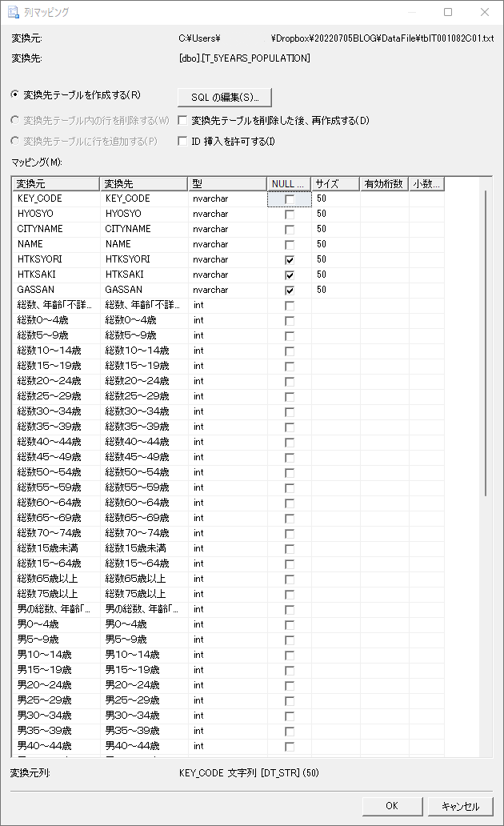Cancel with the キャンセル button
Screen dimensions: 504x826
[460, 806]
